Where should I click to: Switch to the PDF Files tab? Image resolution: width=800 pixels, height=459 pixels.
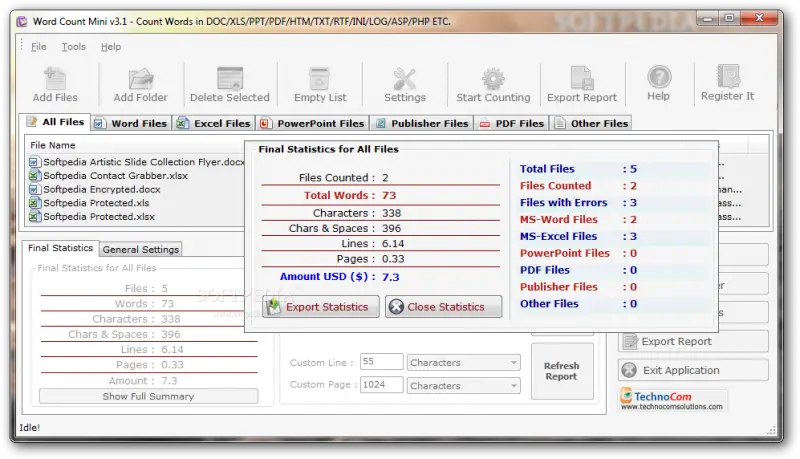512,123
